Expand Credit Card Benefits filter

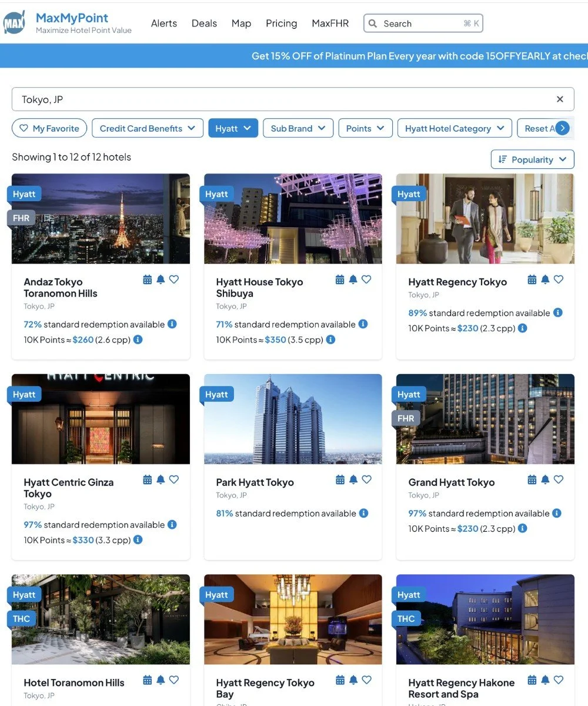(x=148, y=128)
